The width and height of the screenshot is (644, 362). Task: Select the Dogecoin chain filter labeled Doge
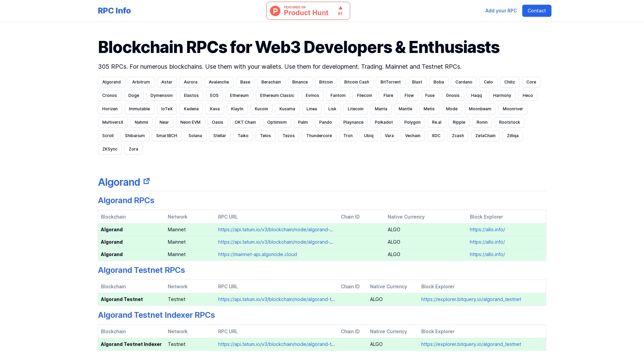tap(133, 96)
